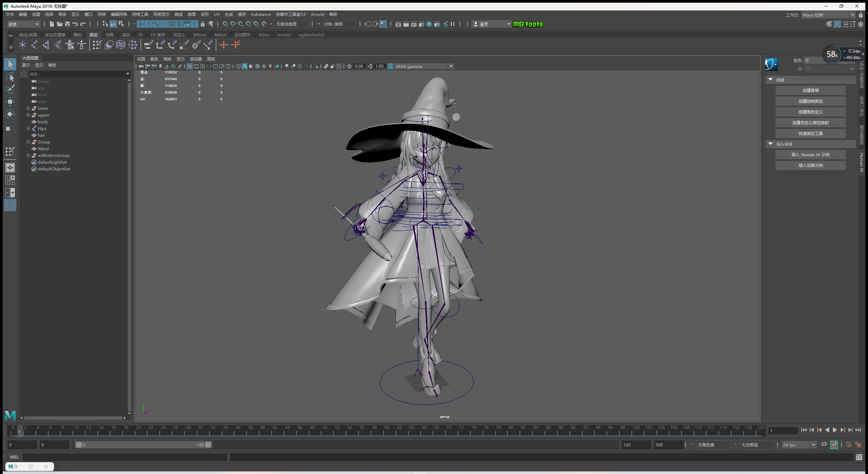Image resolution: width=868 pixels, height=474 pixels.
Task: Switch to the ngSkinTools2 shelf tab
Action: coord(311,35)
